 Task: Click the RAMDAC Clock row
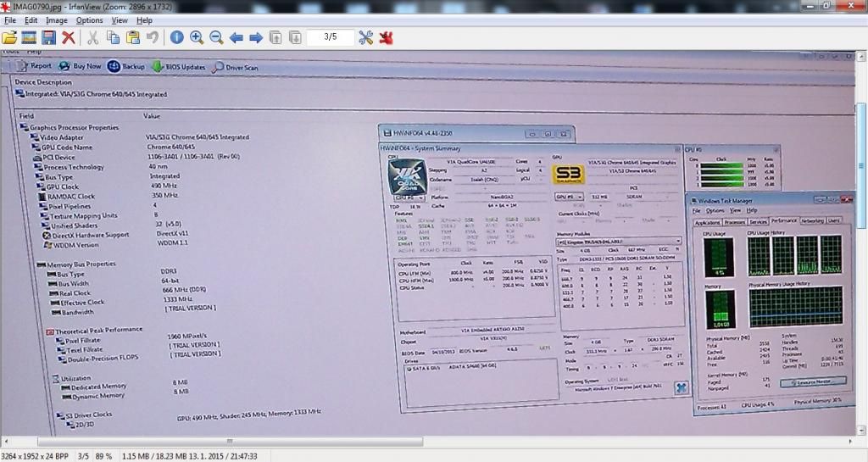click(x=66, y=197)
